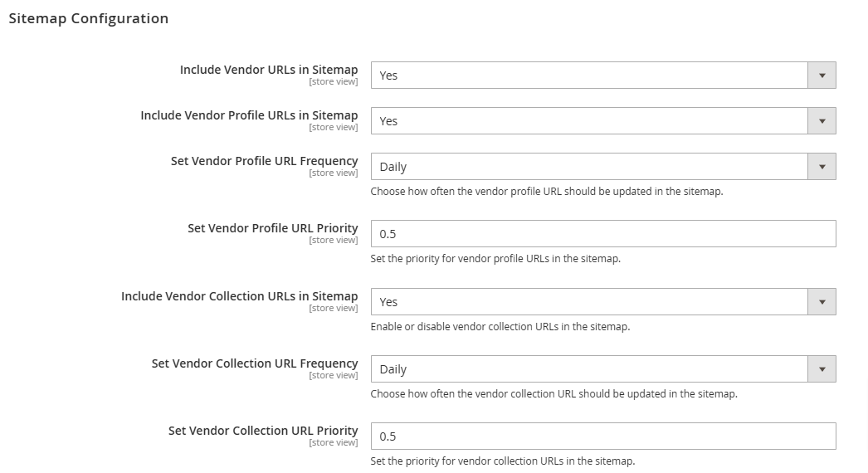Image resolution: width=868 pixels, height=473 pixels.
Task: Focus the Vendor Profile URL Priority field
Action: (602, 234)
